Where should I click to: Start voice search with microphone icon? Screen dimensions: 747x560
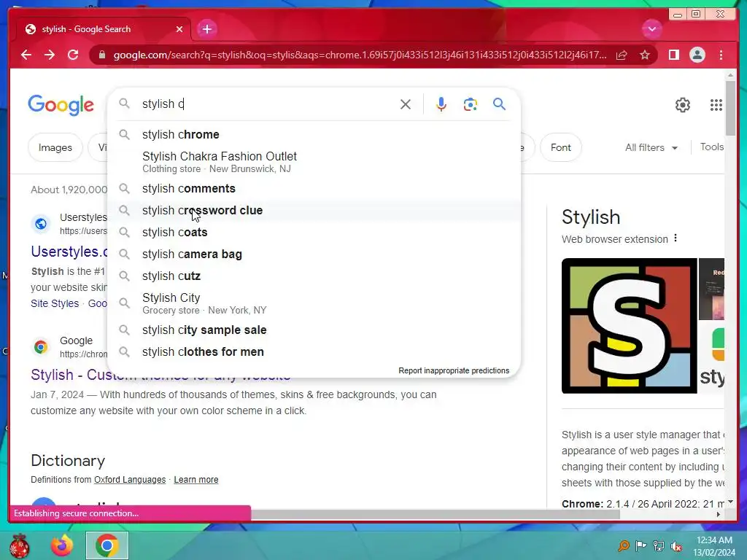point(441,104)
